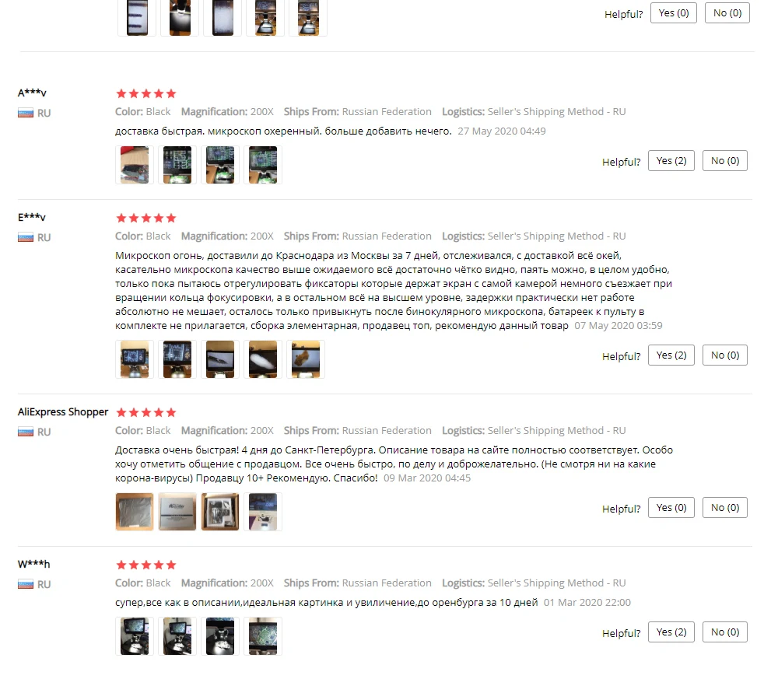Mark A***v's review helpful with Yes (2)
Image resolution: width=778 pixels, height=700 pixels.
pos(671,161)
